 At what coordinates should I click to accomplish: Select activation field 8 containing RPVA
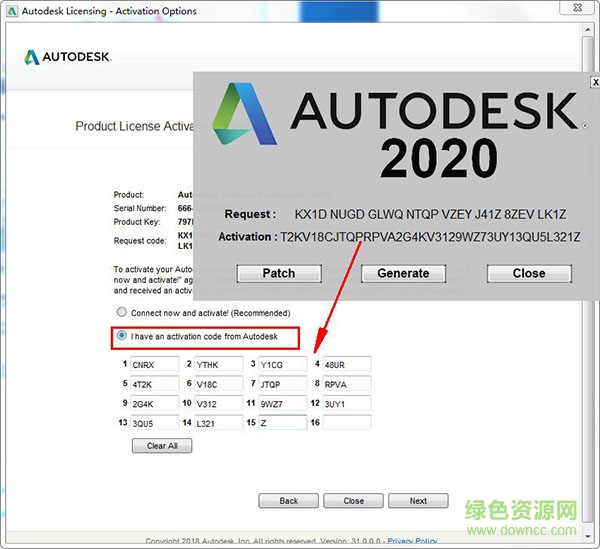[347, 384]
